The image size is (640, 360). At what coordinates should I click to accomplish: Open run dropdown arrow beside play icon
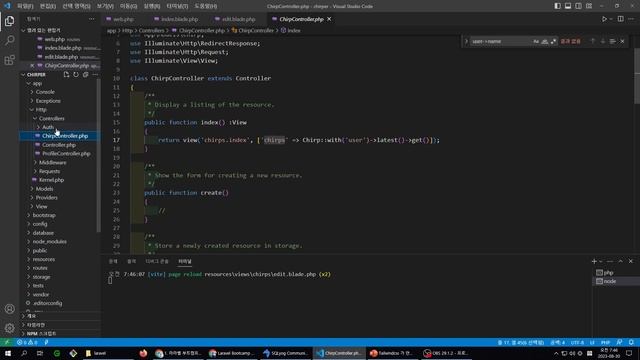tap(611, 19)
